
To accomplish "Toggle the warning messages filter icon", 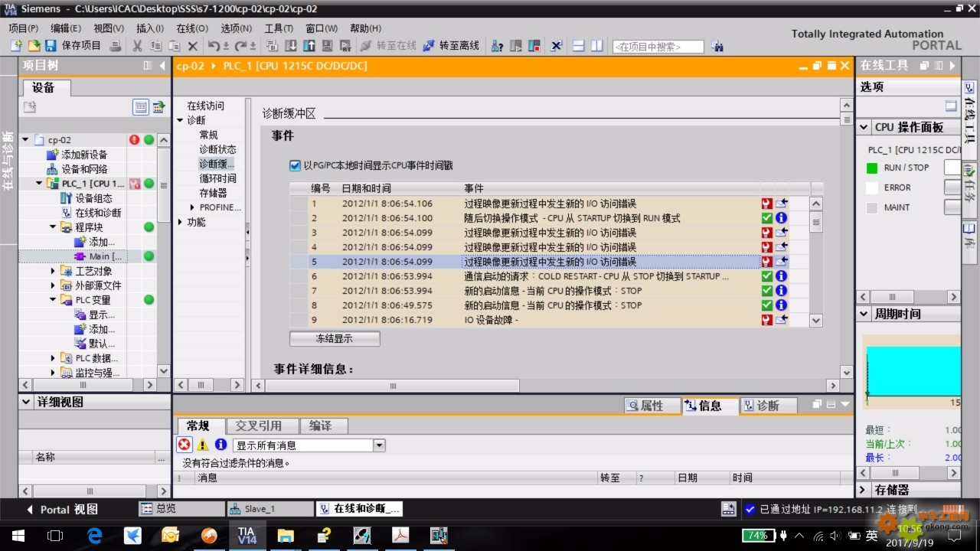I will tap(202, 445).
